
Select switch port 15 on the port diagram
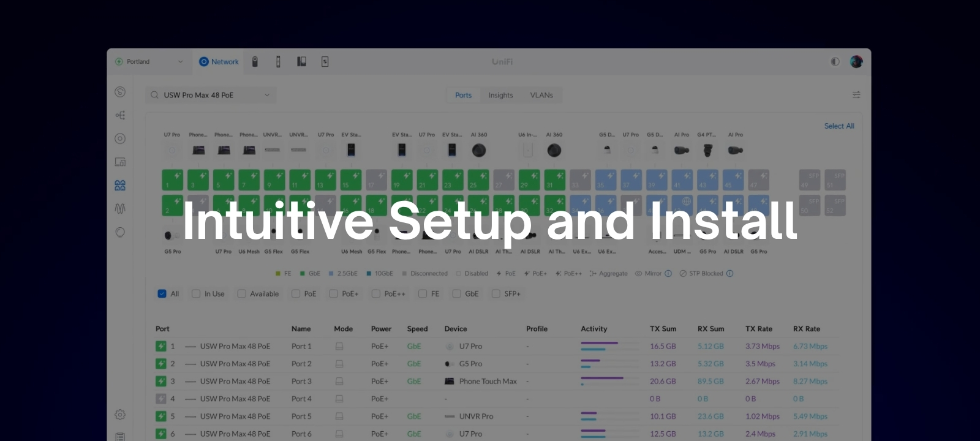pyautogui.click(x=351, y=180)
